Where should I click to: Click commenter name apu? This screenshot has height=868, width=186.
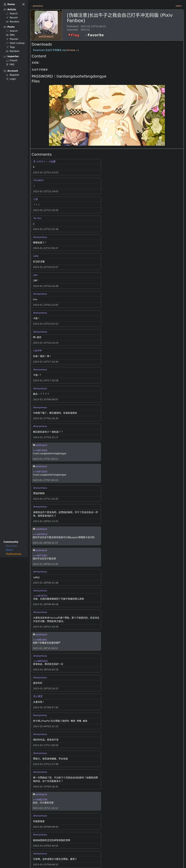(x=35, y=275)
